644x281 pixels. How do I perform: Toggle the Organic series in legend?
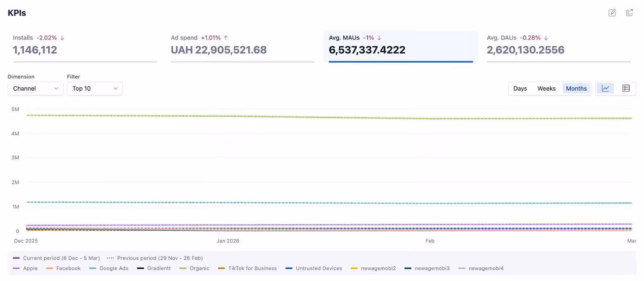point(194,268)
